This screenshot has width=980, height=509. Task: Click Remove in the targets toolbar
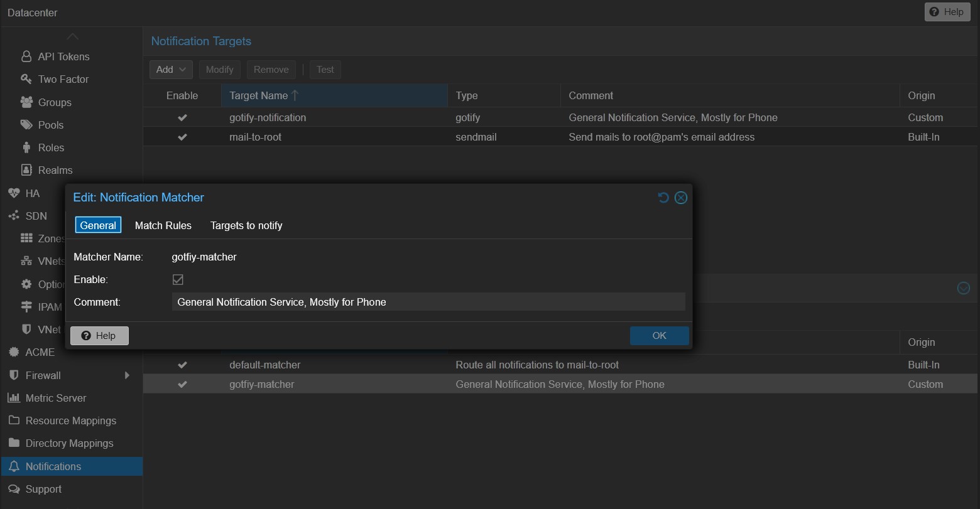pyautogui.click(x=271, y=70)
